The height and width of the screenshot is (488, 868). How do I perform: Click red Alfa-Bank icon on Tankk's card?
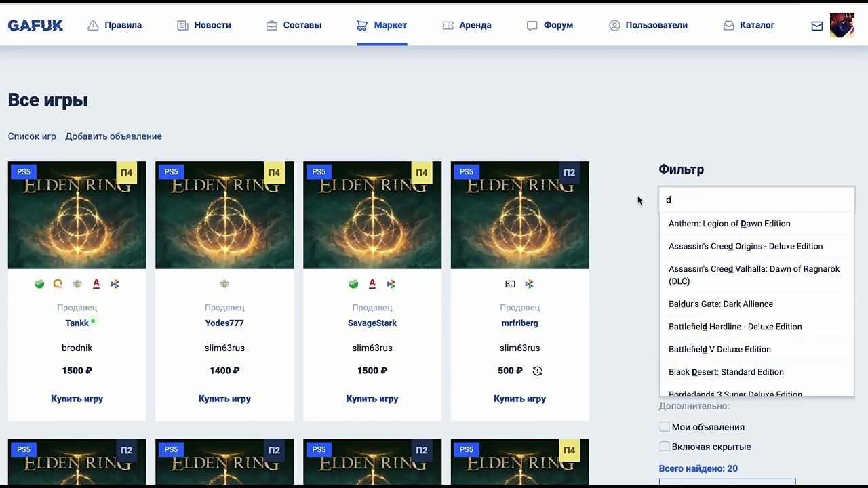click(x=96, y=284)
